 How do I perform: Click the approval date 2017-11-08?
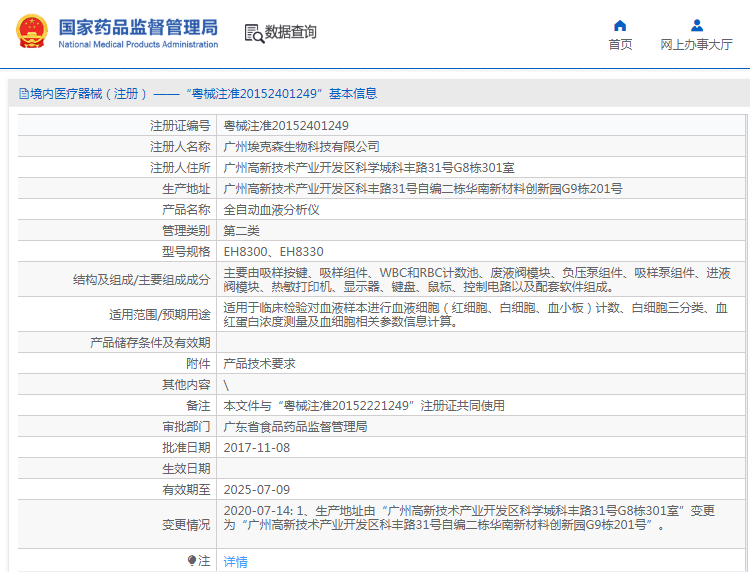256,447
